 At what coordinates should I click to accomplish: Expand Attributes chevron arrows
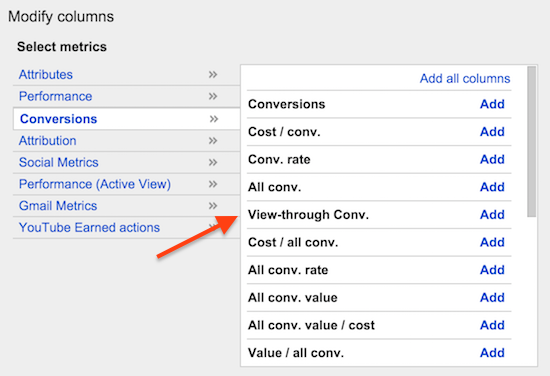[x=213, y=74]
